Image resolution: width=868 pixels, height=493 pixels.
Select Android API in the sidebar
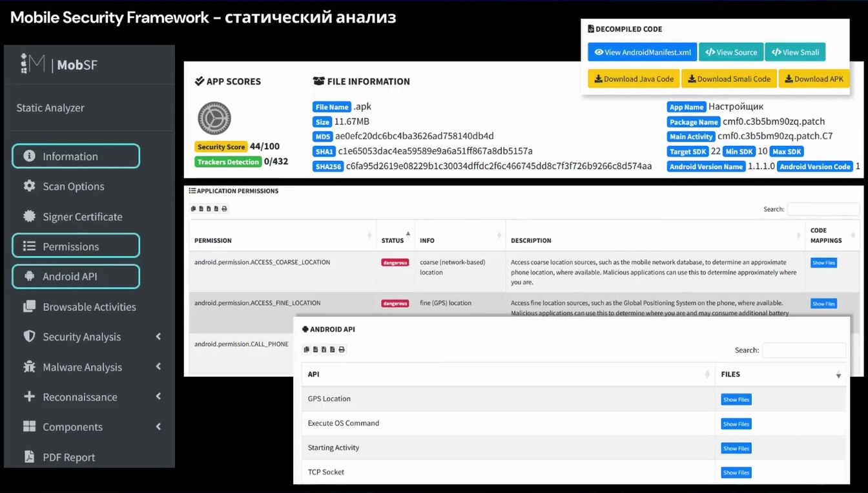click(x=76, y=277)
